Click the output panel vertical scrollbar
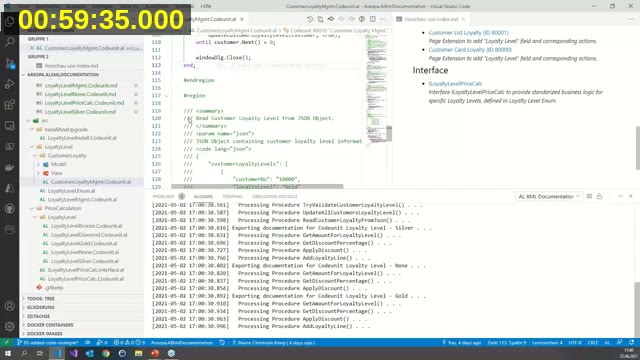The height and width of the screenshot is (360, 640). (x=637, y=308)
